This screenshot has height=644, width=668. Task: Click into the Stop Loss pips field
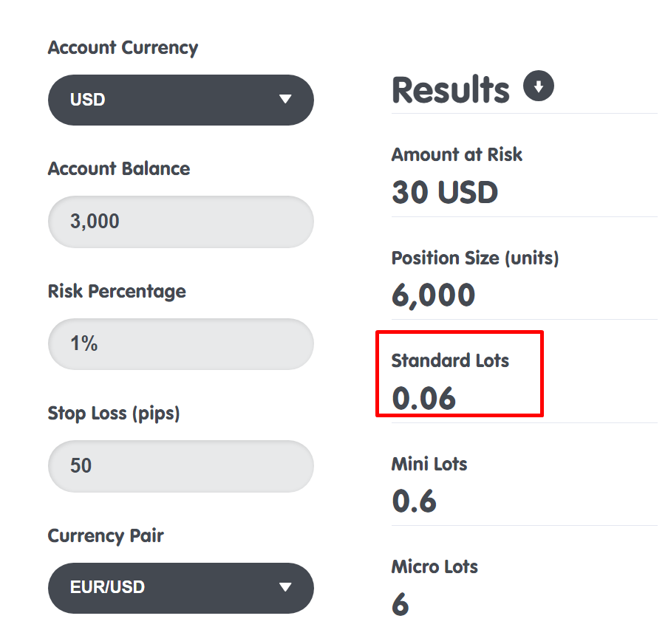coord(180,466)
